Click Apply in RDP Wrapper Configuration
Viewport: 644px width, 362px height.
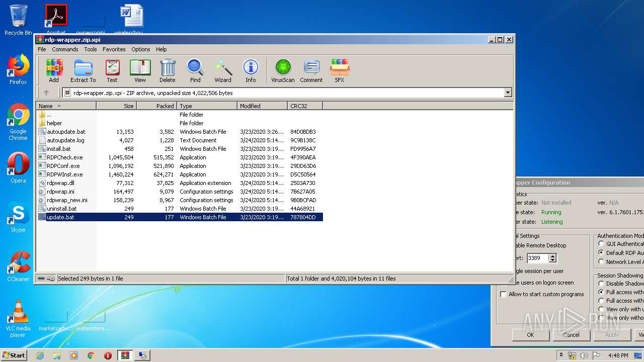[612, 335]
